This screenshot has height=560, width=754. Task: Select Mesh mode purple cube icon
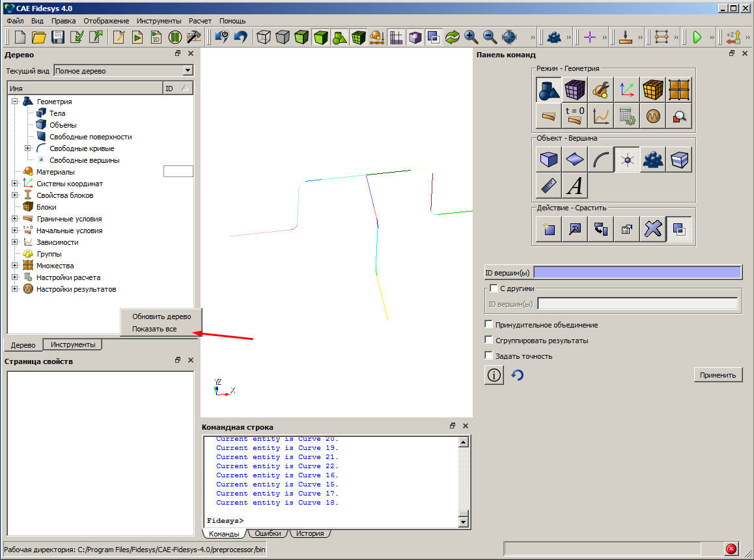[575, 89]
